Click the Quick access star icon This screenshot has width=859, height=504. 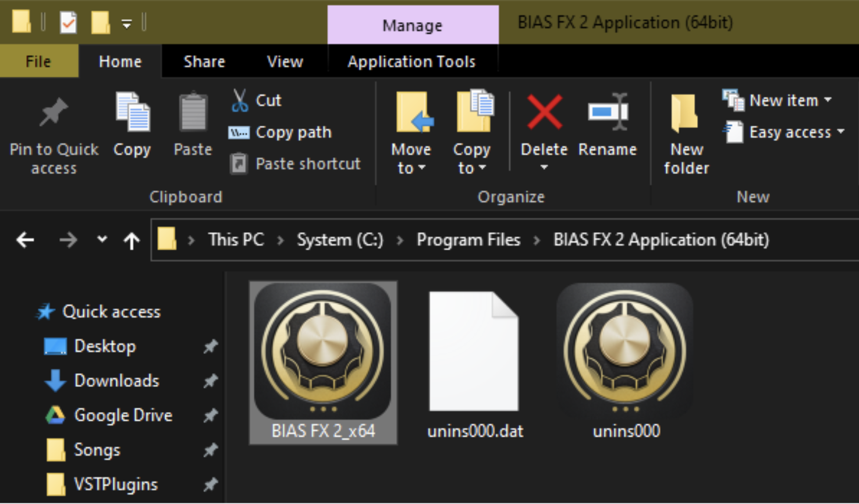coord(46,311)
